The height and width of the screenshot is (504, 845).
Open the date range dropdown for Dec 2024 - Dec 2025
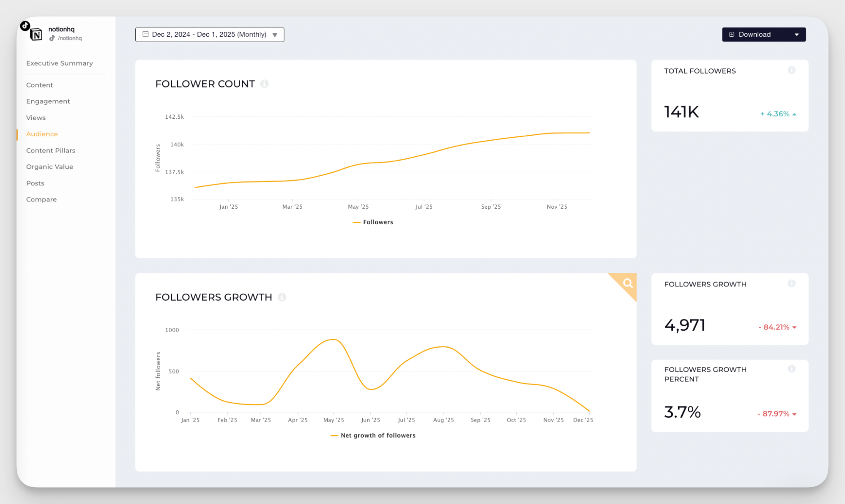coord(209,34)
